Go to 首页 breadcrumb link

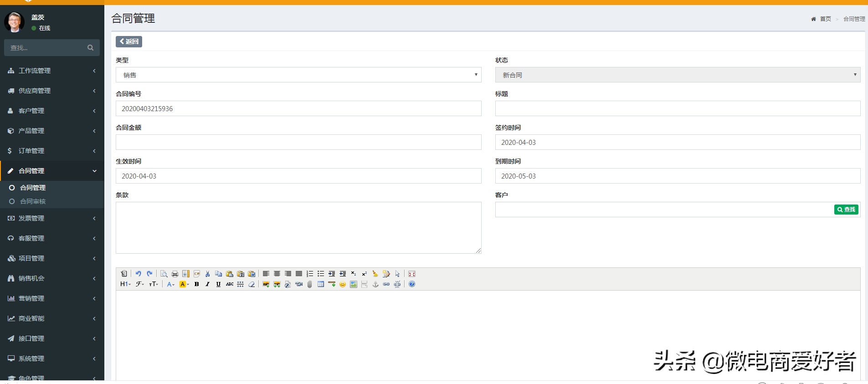[825, 19]
